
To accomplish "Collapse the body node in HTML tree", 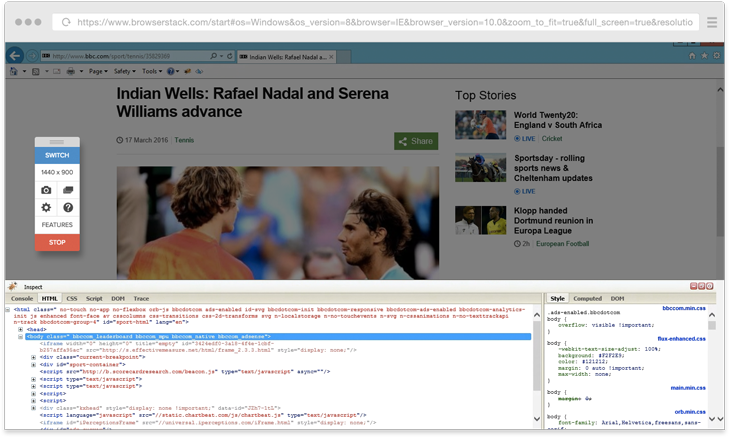I will (x=20, y=336).
